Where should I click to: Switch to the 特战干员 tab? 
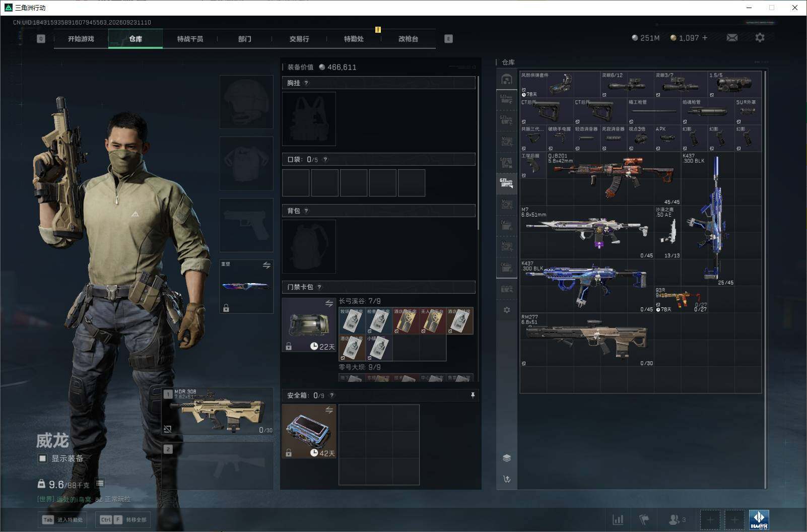[190, 39]
